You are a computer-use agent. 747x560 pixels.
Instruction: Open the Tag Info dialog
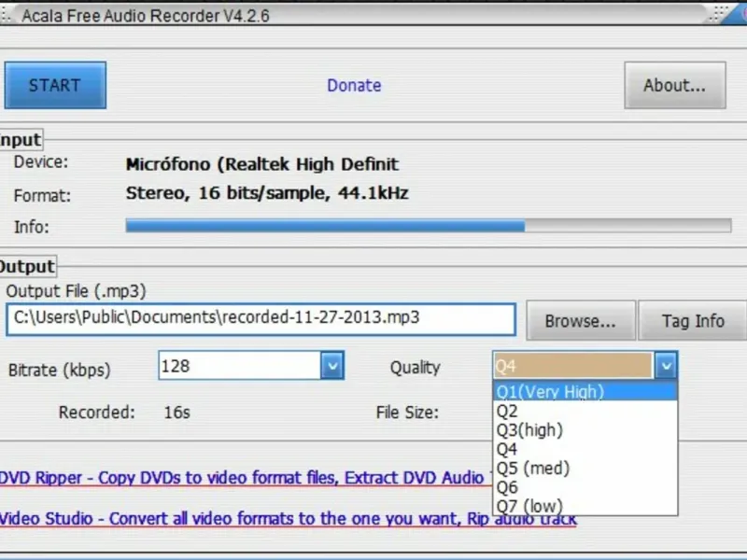tap(693, 321)
